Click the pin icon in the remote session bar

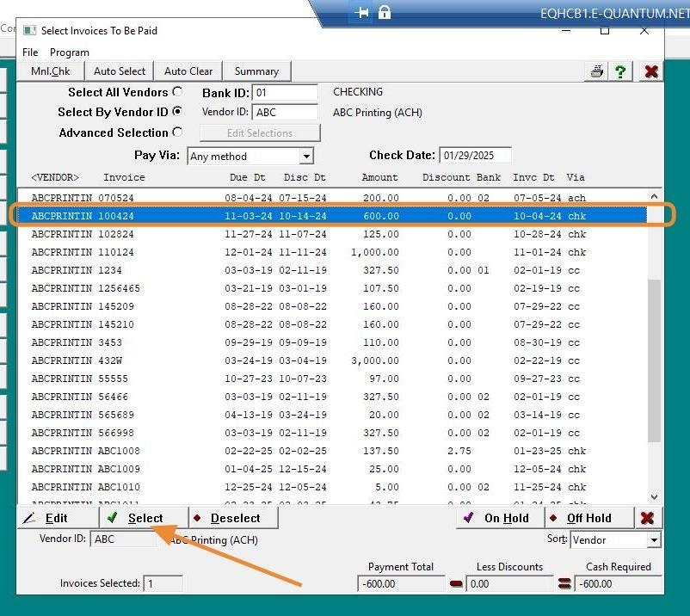point(361,13)
